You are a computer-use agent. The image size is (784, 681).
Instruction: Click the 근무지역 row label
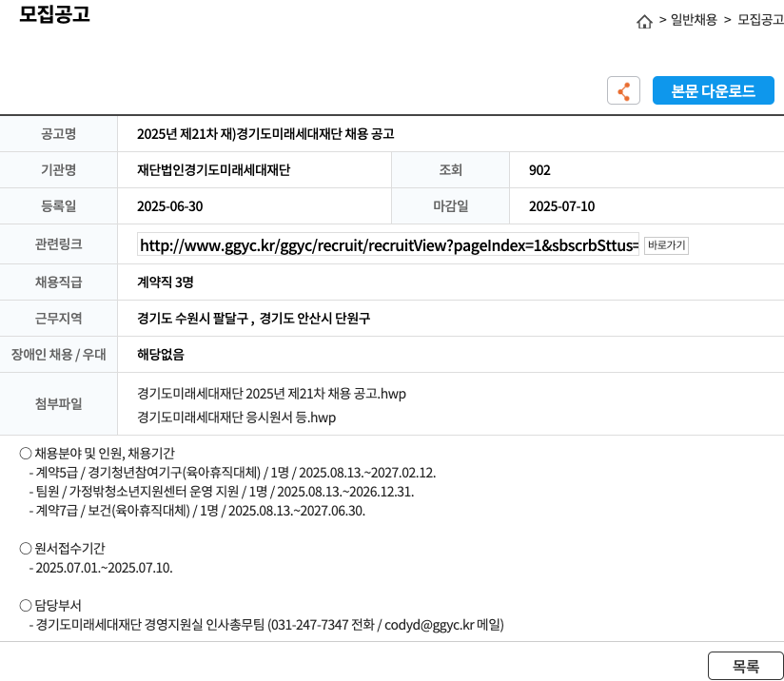(58, 318)
